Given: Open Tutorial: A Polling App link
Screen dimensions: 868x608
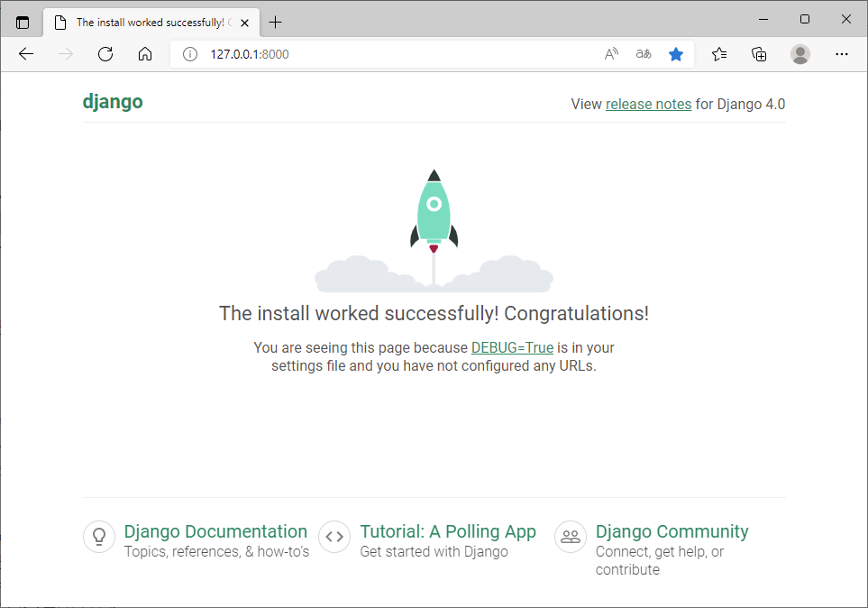Looking at the screenshot, I should [x=448, y=531].
